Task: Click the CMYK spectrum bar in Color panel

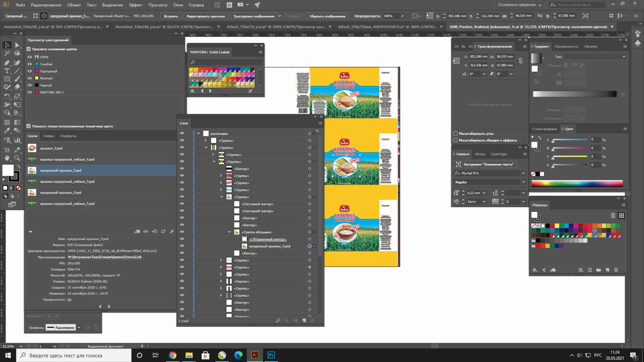Action: coord(577,184)
